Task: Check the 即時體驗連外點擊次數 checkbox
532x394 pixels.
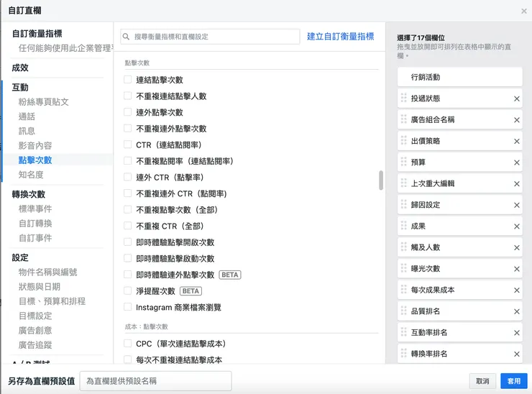Action: (127, 274)
